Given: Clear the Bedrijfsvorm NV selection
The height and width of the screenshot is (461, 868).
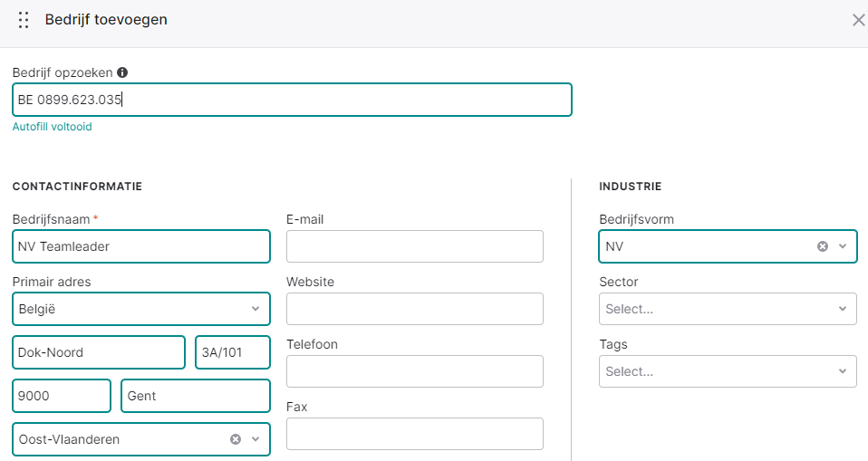Looking at the screenshot, I should (x=823, y=246).
